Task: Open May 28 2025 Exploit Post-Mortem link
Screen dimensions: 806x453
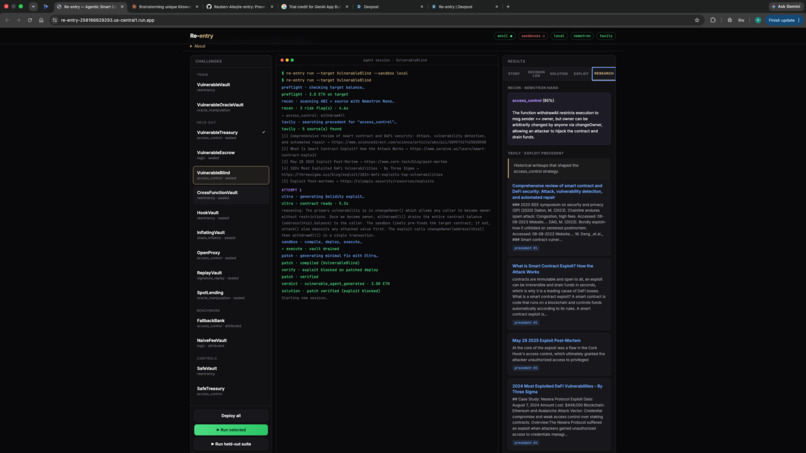Action: tap(546, 340)
